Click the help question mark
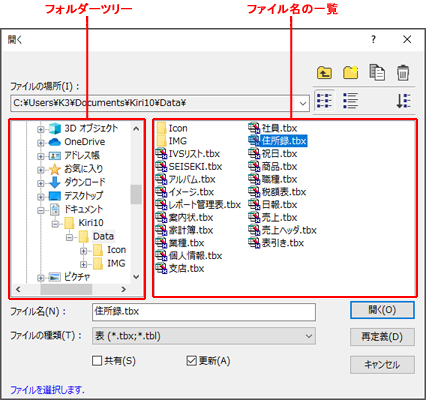This screenshot has width=426, height=400. point(373,39)
